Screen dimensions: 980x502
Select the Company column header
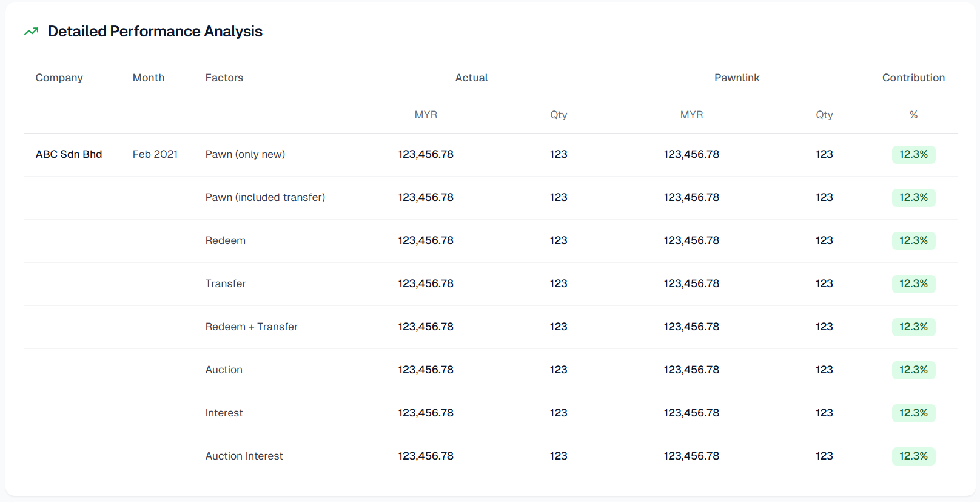[x=59, y=78]
